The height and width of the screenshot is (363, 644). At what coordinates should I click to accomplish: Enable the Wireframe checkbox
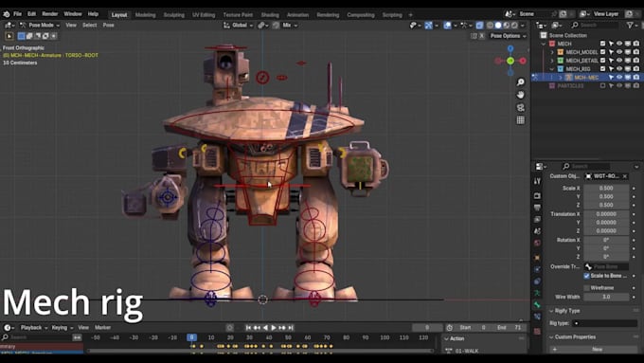586,288
